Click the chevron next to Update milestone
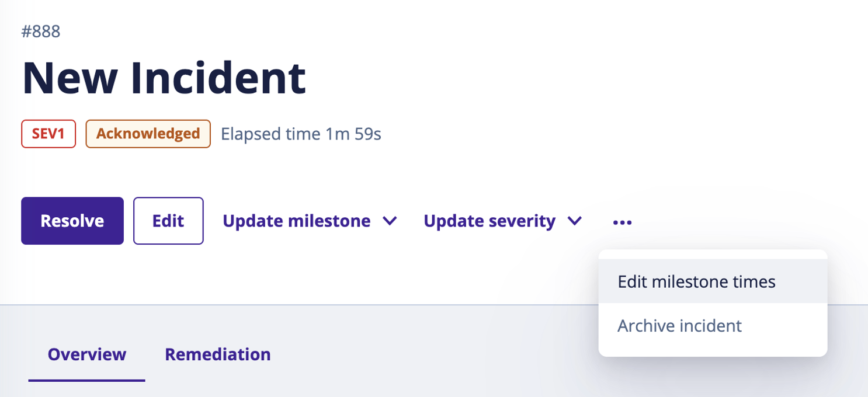 (390, 221)
